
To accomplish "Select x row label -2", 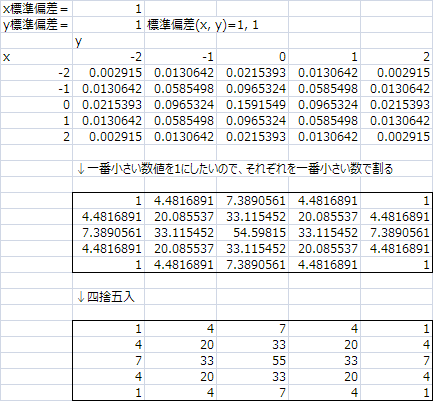I will (36, 73).
